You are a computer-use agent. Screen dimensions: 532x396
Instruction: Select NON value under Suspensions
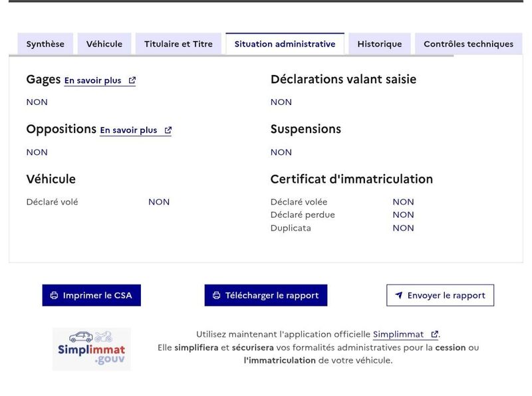[x=281, y=152]
